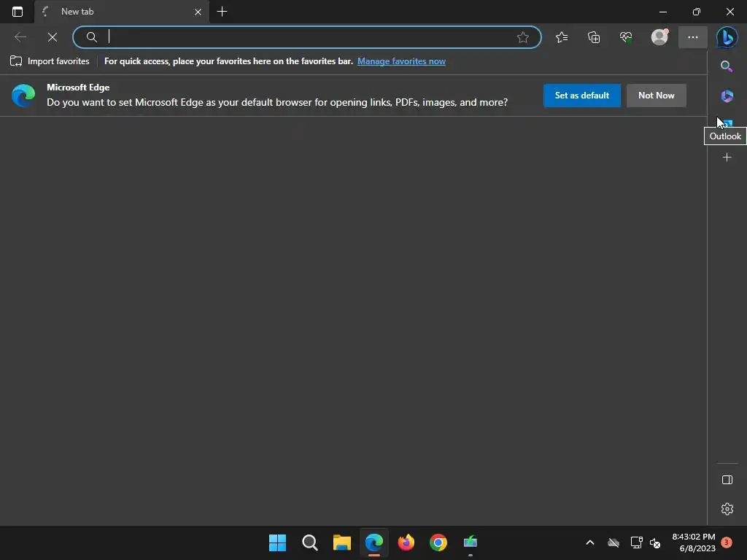Open the tab actions menu icon
747x560 pixels.
coord(18,12)
